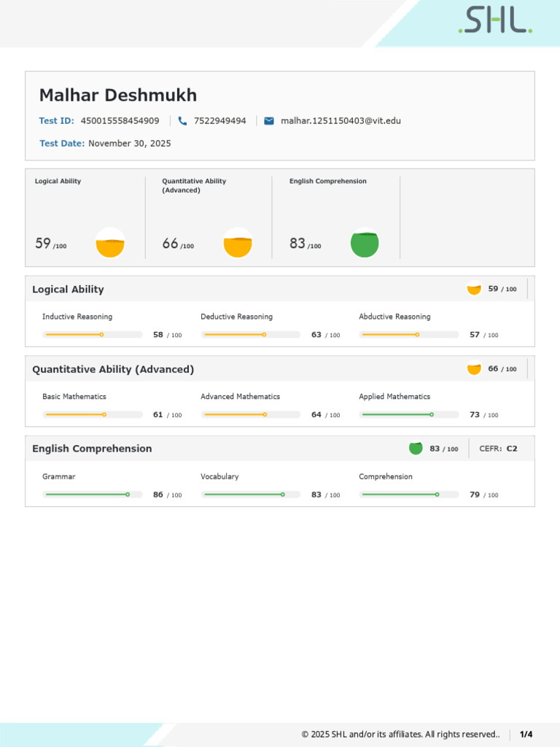Click the score 63 / 100
The height and width of the screenshot is (747, 560).
tap(326, 335)
